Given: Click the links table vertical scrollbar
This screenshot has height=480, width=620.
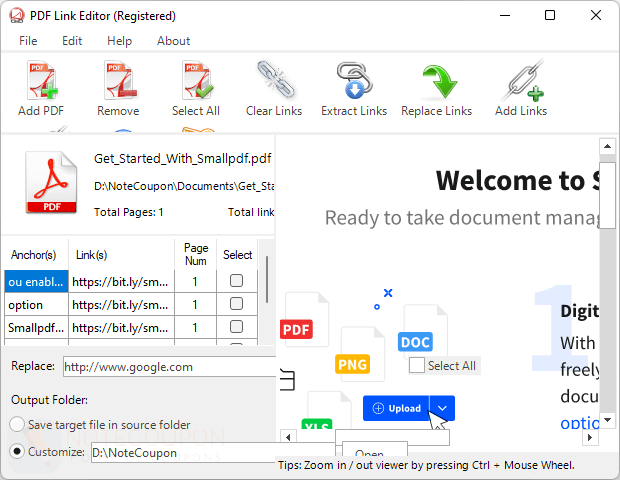Looking at the screenshot, I should [267, 280].
